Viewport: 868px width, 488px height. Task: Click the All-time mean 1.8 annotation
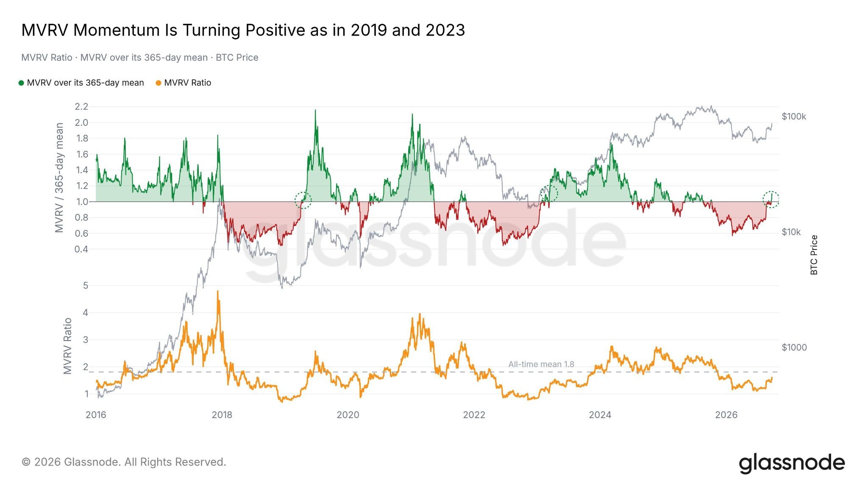pos(541,364)
